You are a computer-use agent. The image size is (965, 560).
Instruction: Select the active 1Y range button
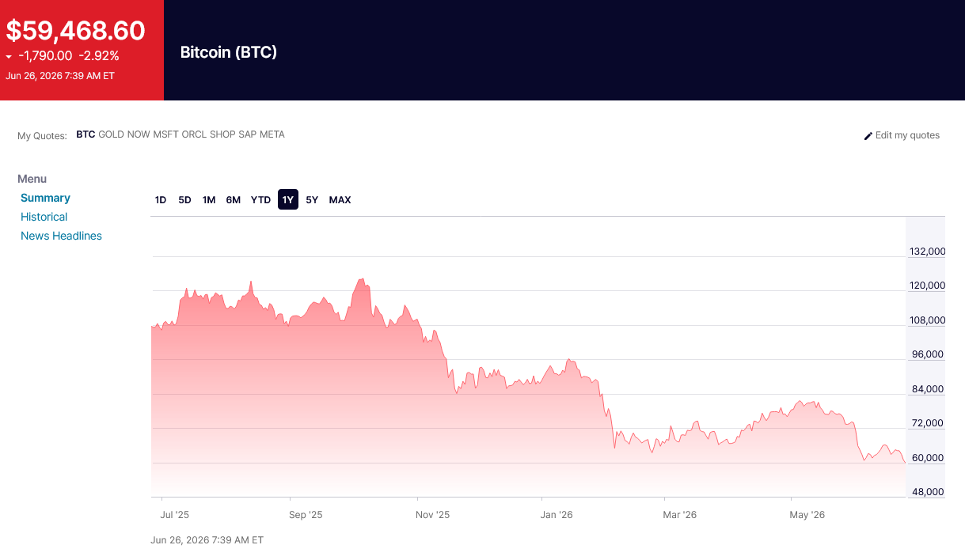click(288, 200)
